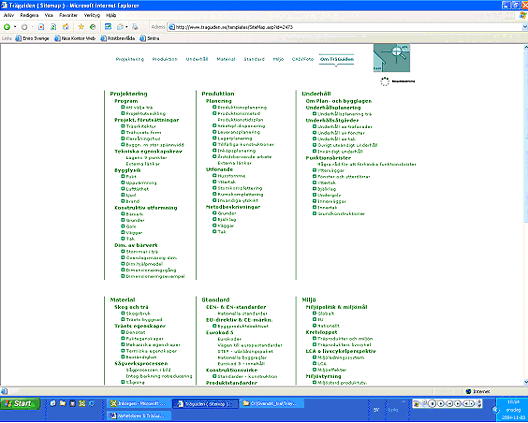528x423 pixels.
Task: Go to the Home page icon
Action: point(66,27)
